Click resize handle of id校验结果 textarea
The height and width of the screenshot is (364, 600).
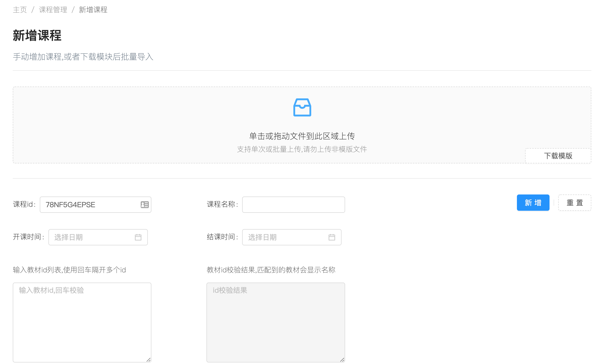[342, 359]
